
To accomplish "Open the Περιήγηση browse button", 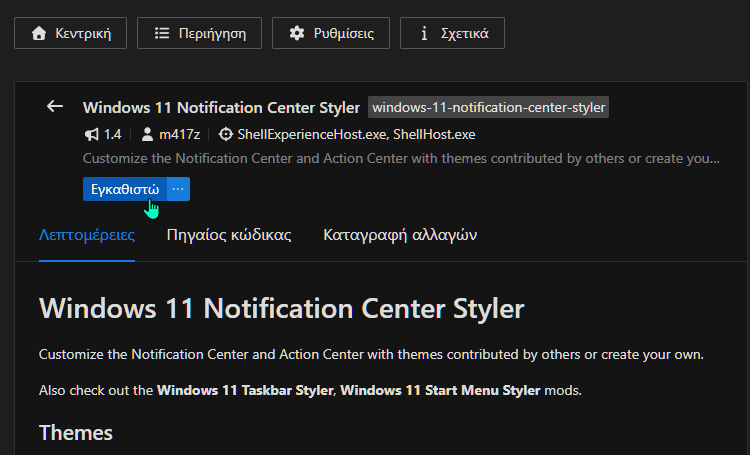I will [x=199, y=33].
